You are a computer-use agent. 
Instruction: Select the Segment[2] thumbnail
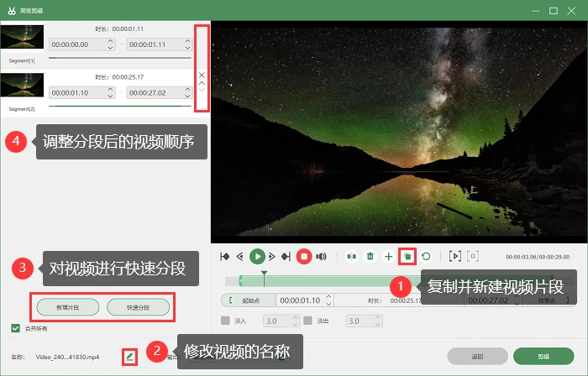22,86
